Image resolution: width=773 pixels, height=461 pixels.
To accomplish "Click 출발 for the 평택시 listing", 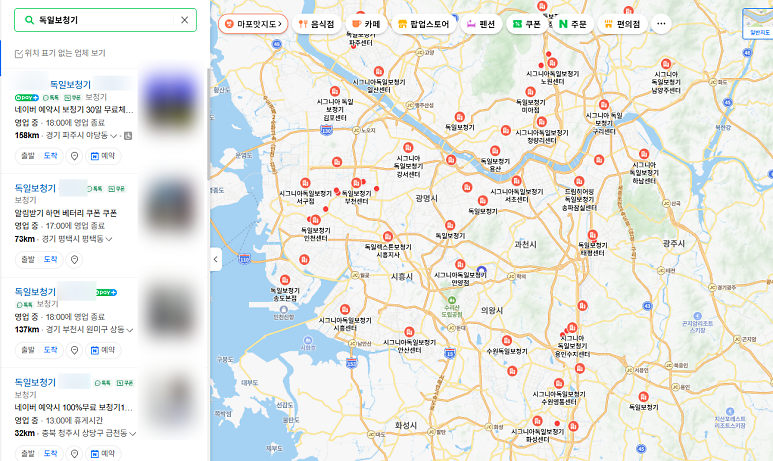I will click(28, 259).
